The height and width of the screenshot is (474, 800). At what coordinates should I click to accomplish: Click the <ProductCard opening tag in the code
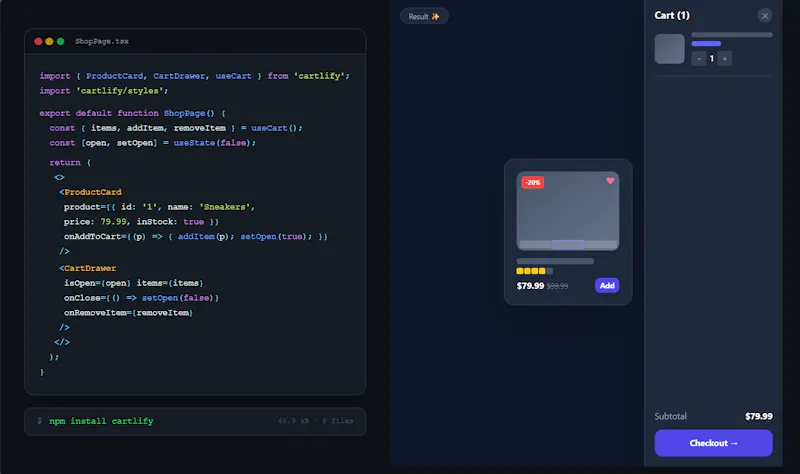point(90,192)
